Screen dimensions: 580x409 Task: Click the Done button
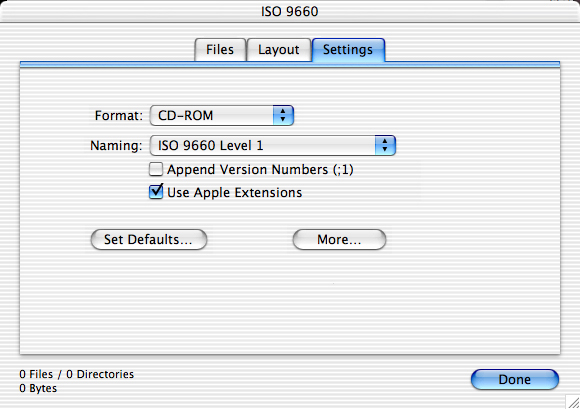point(515,379)
